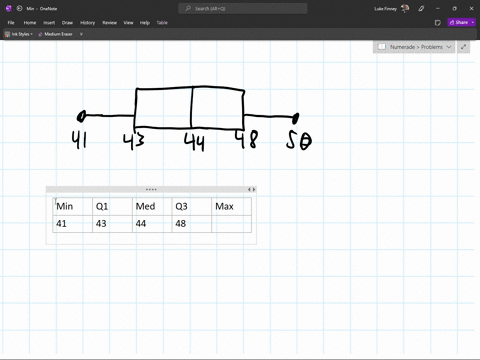This screenshot has width=480, height=360.
Task: Open the Review tab
Action: point(109,23)
